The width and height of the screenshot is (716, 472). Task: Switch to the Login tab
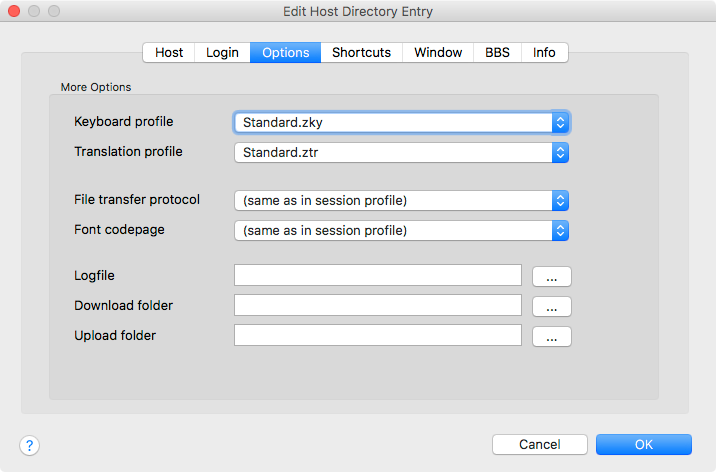(222, 52)
